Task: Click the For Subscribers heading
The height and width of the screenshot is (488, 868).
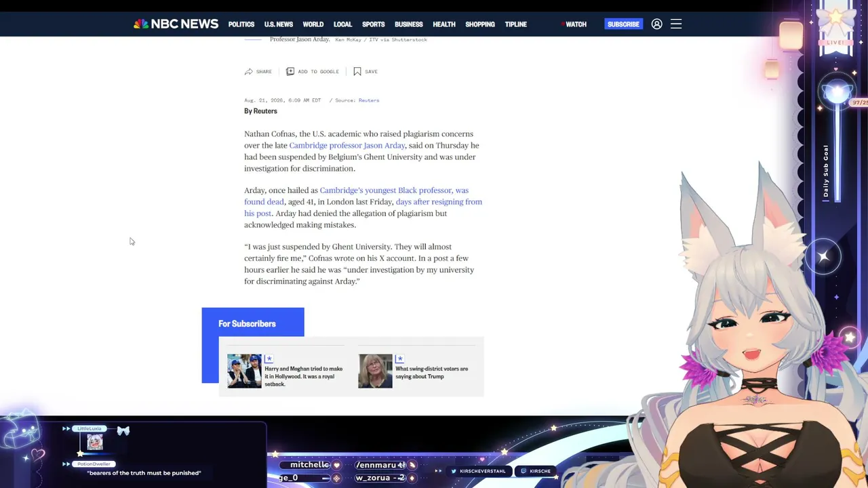Action: [x=247, y=324]
